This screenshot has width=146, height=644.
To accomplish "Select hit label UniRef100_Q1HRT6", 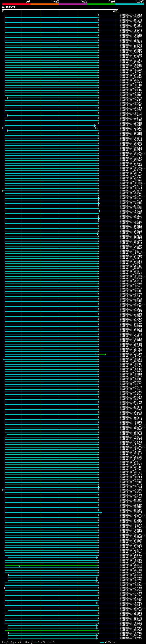I will coord(131,485).
